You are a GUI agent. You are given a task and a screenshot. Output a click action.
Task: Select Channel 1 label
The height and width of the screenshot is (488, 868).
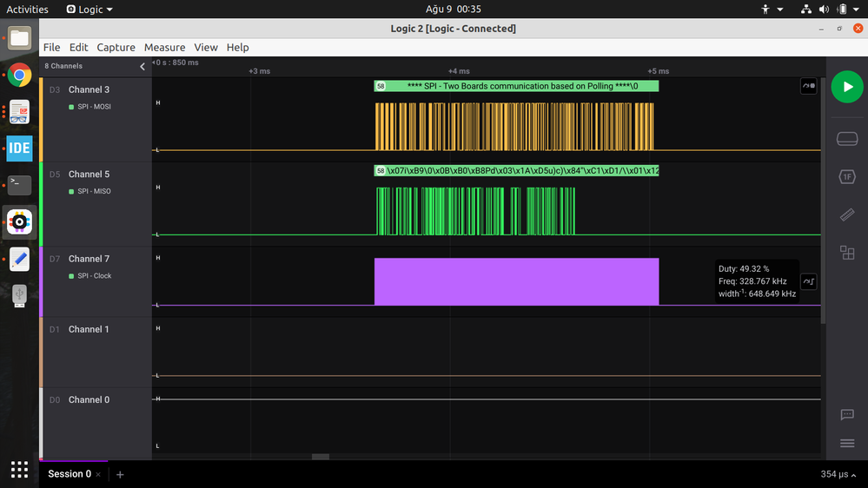tap(89, 329)
